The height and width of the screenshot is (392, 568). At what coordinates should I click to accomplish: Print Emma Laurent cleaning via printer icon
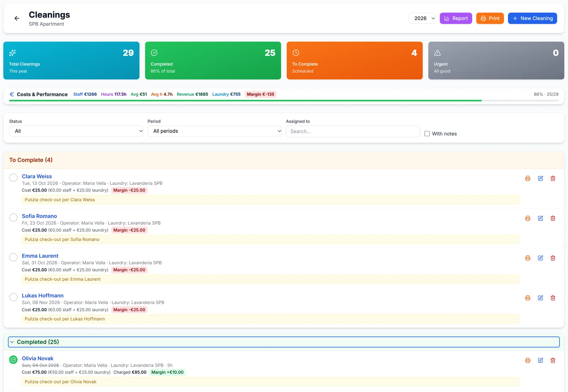click(x=528, y=258)
